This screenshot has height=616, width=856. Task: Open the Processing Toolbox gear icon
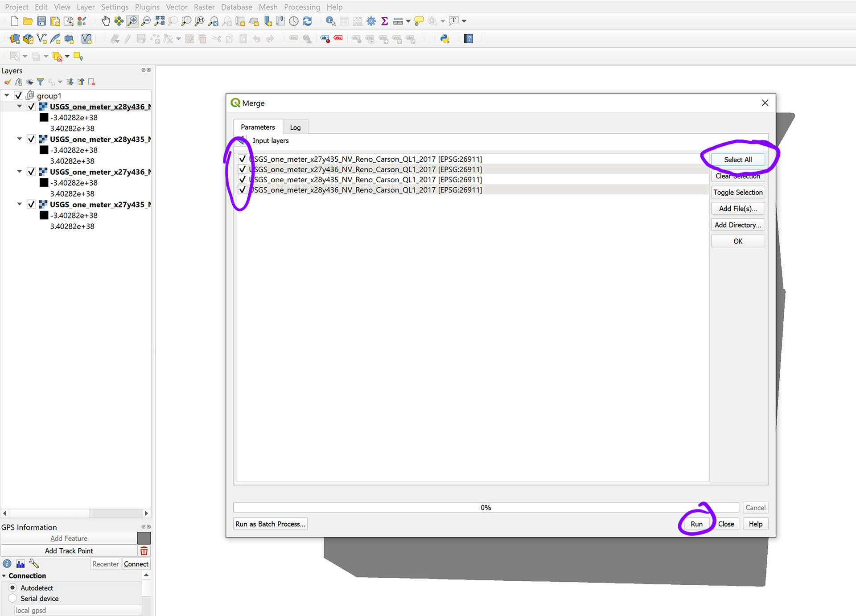click(x=371, y=21)
